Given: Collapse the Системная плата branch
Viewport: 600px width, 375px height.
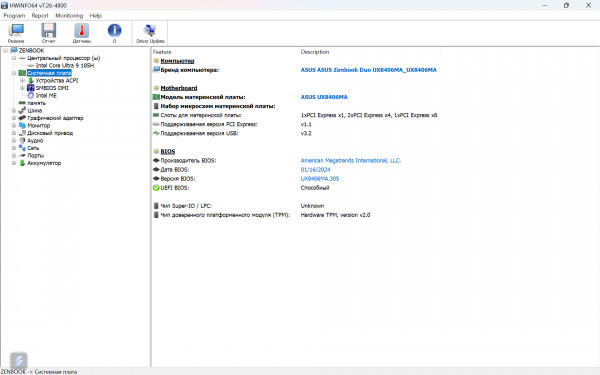Looking at the screenshot, I should pyautogui.click(x=14, y=73).
